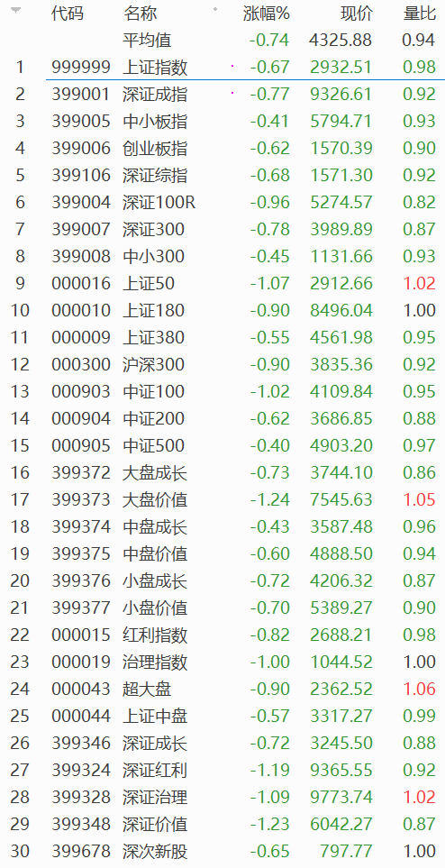Select the 中证500 index row
The image size is (445, 868).
(x=222, y=445)
